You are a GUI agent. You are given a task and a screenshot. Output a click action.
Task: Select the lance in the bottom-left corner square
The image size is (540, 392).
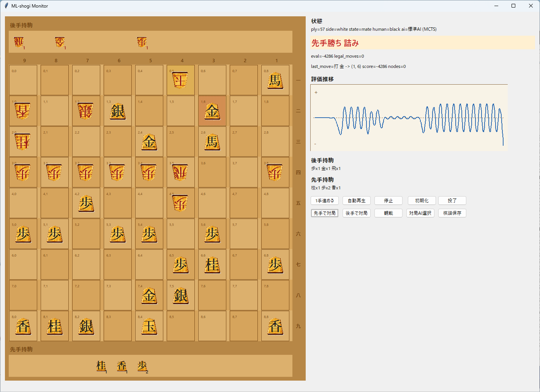click(x=23, y=326)
